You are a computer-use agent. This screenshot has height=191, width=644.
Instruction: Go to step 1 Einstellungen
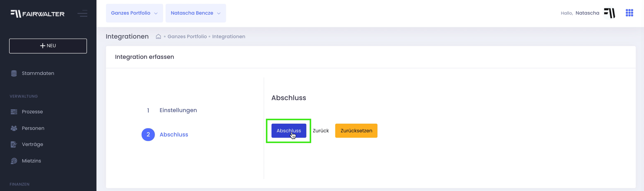pos(178,110)
